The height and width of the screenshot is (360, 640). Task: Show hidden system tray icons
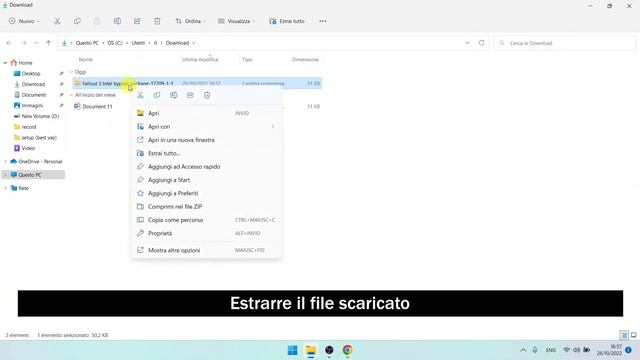tap(523, 350)
